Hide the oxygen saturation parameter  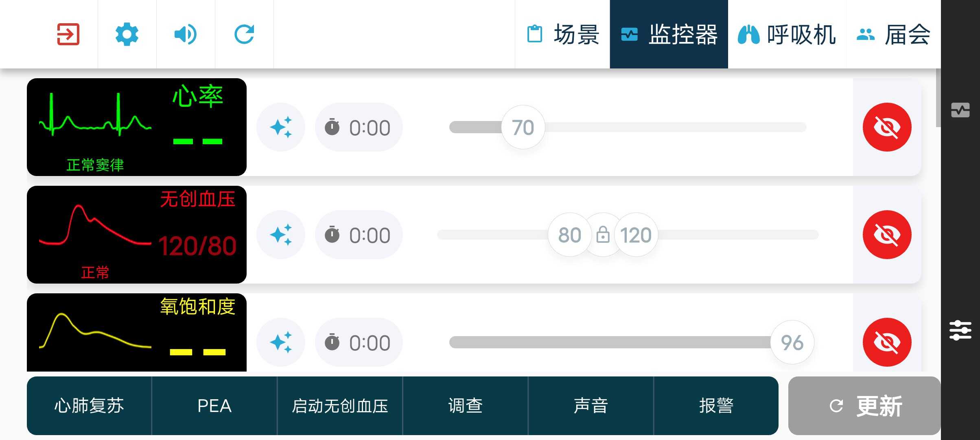pos(887,342)
